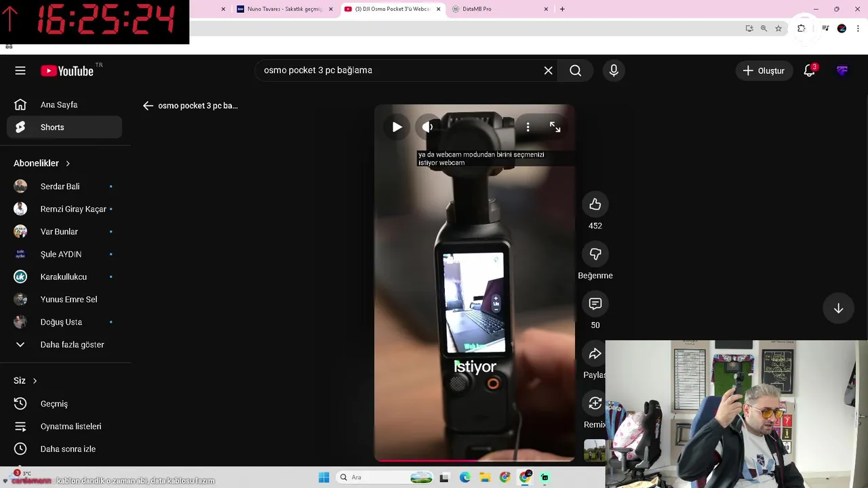Click the Oluştur create button
Screen dimensions: 868x488
point(764,70)
